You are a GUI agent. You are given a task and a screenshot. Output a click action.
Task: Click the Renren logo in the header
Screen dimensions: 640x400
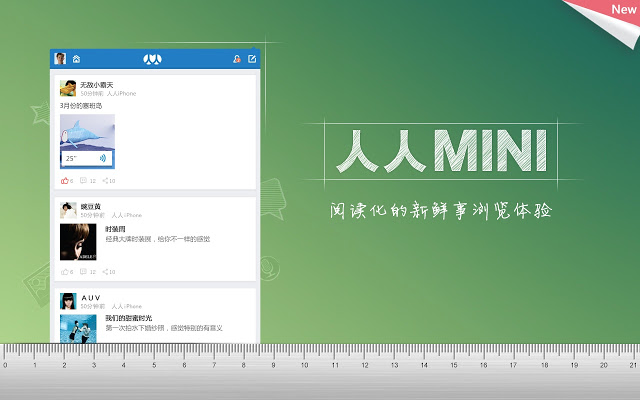(152, 59)
